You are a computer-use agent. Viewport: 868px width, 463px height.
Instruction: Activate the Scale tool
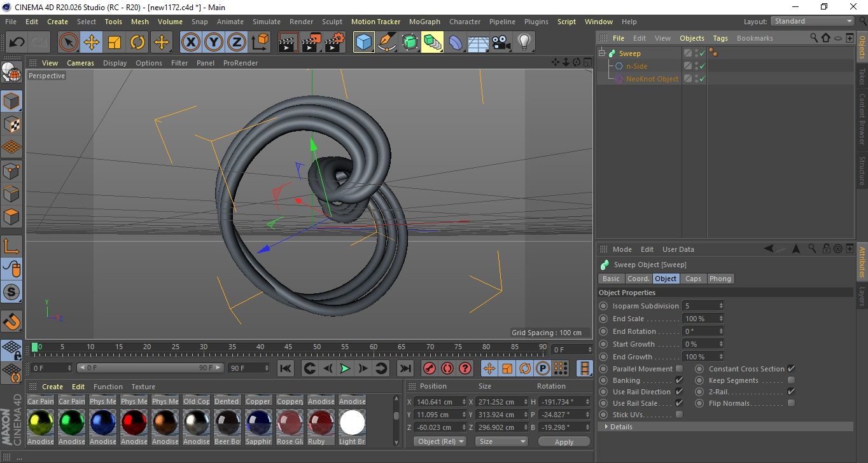115,43
